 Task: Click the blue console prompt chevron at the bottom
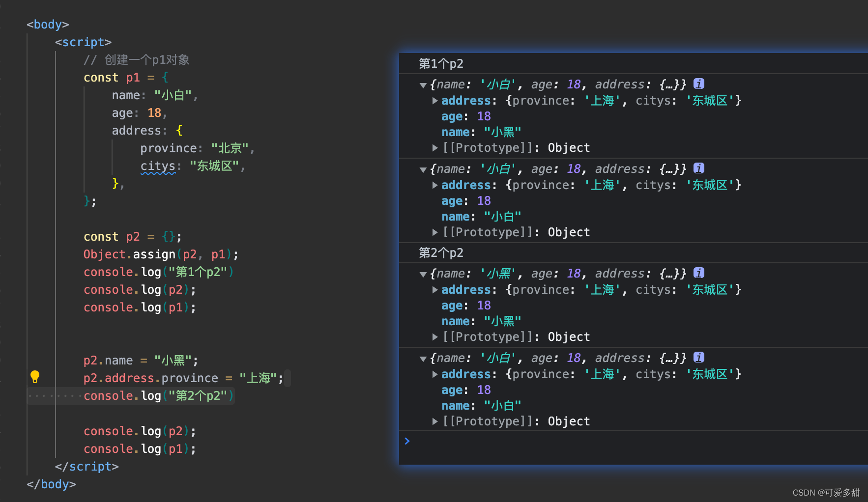[x=407, y=441]
